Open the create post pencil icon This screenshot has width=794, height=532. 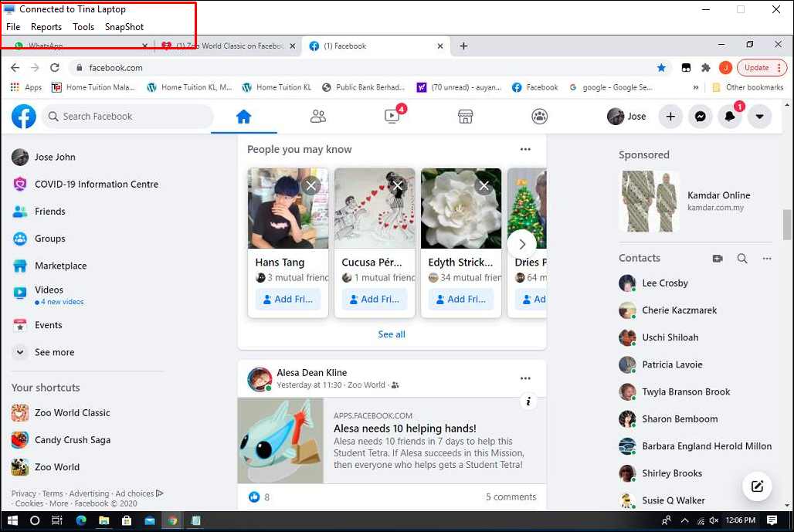tap(757, 486)
